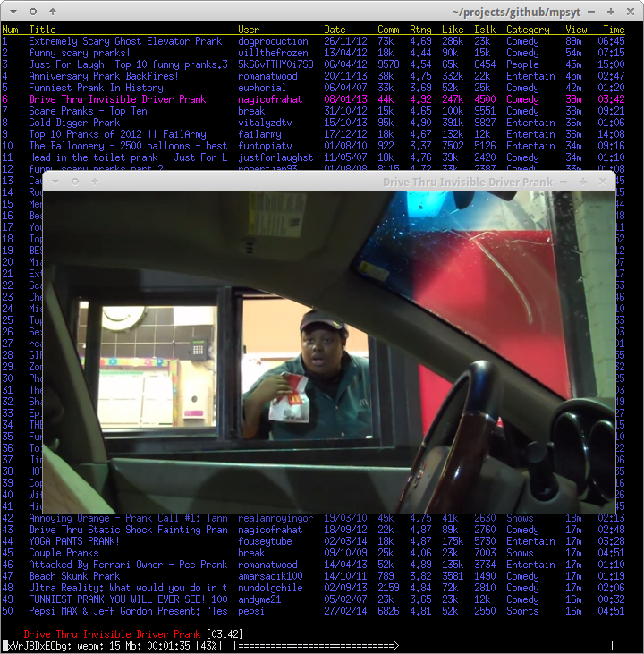Viewport: 644px width, 654px height.
Task: Click user name 'funtopiatv'
Action: (x=265, y=147)
